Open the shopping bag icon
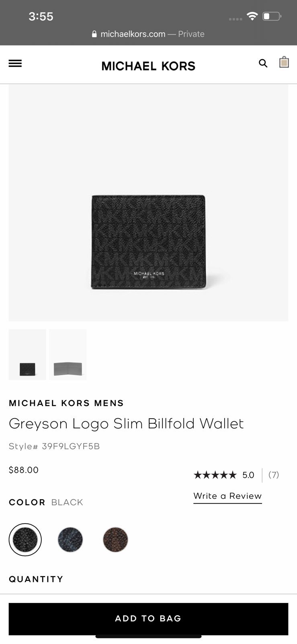This screenshot has width=297, height=644. (284, 62)
